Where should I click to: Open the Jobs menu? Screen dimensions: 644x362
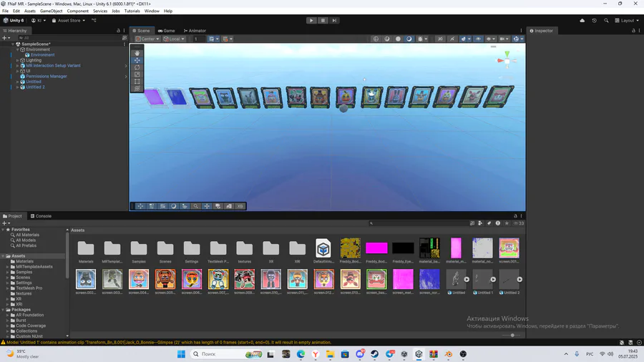click(x=116, y=11)
